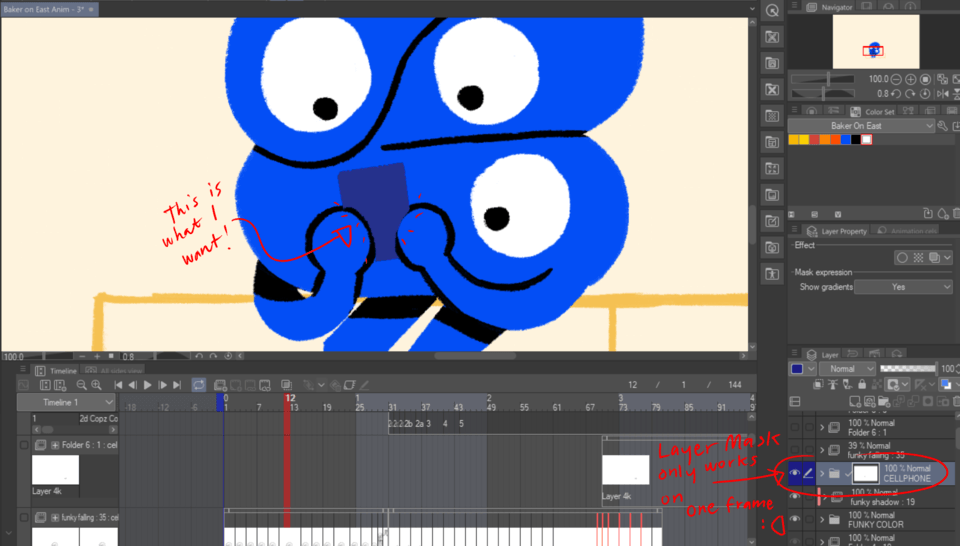This screenshot has height=546, width=960.
Task: Open color set settings wrench icon
Action: [x=943, y=125]
